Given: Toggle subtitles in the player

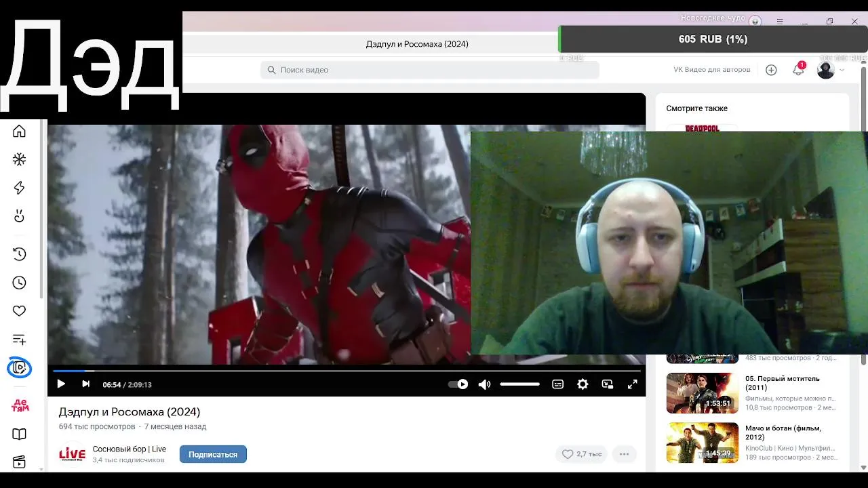Looking at the screenshot, I should click(557, 384).
